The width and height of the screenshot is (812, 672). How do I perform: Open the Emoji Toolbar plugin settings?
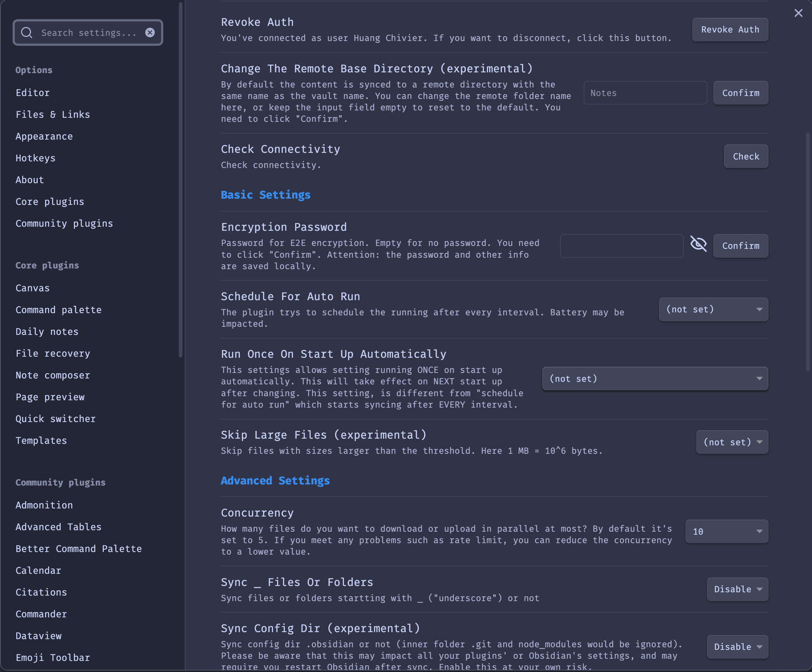[52, 657]
